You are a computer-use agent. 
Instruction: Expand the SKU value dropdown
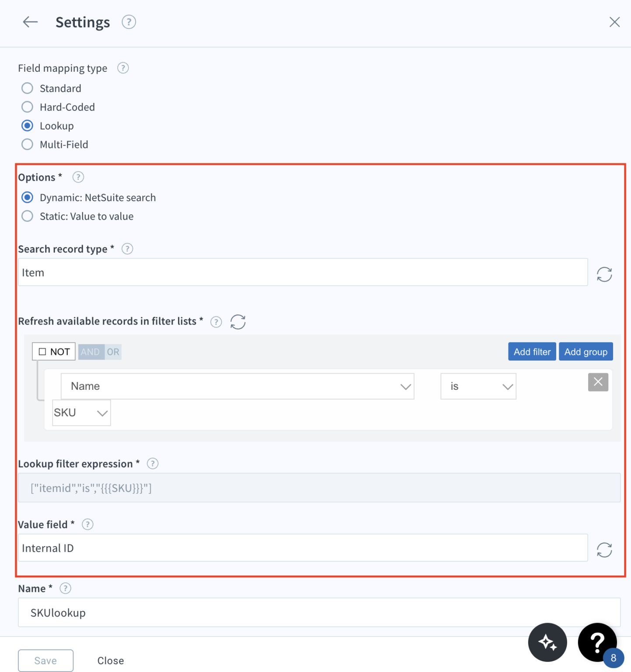click(102, 413)
